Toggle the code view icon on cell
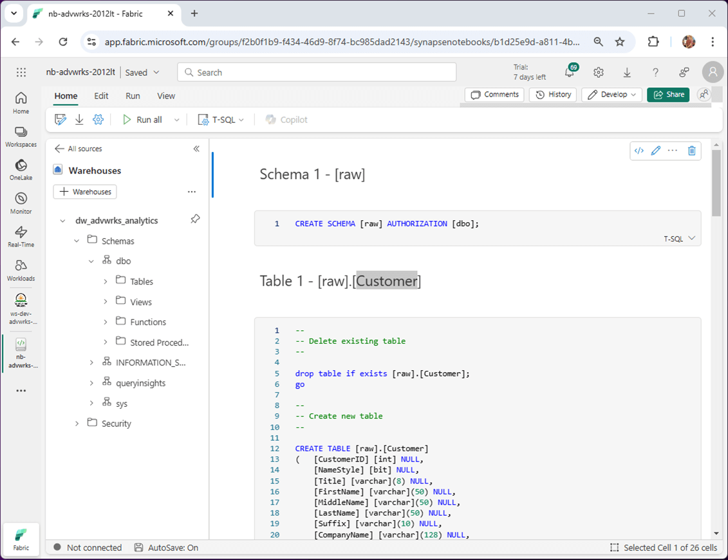Viewport: 728px width, 560px height. coord(639,151)
